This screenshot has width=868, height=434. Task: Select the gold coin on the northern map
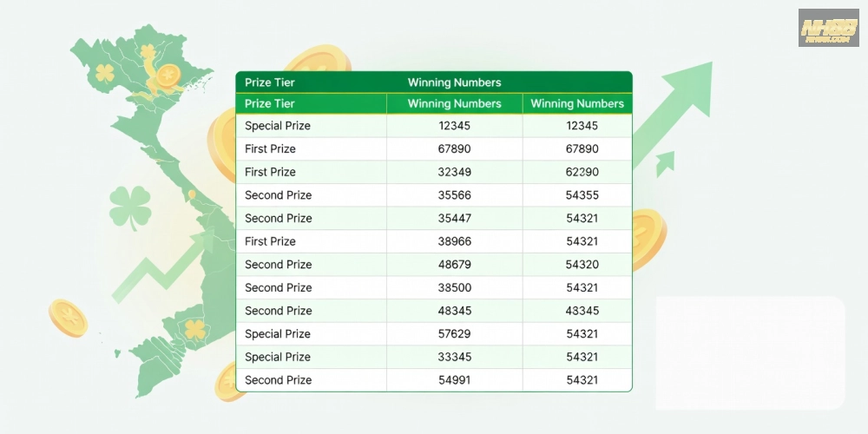coord(168,76)
